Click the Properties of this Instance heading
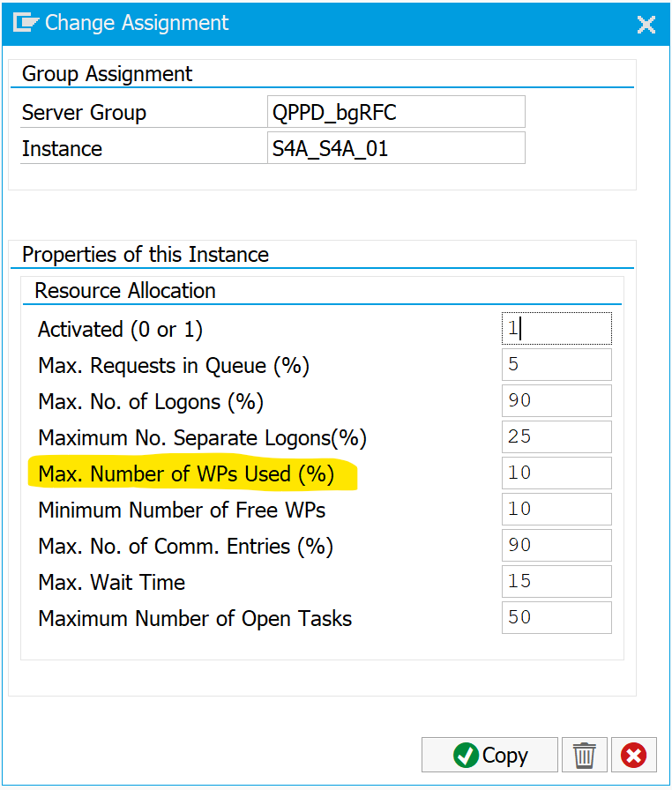 (x=146, y=255)
